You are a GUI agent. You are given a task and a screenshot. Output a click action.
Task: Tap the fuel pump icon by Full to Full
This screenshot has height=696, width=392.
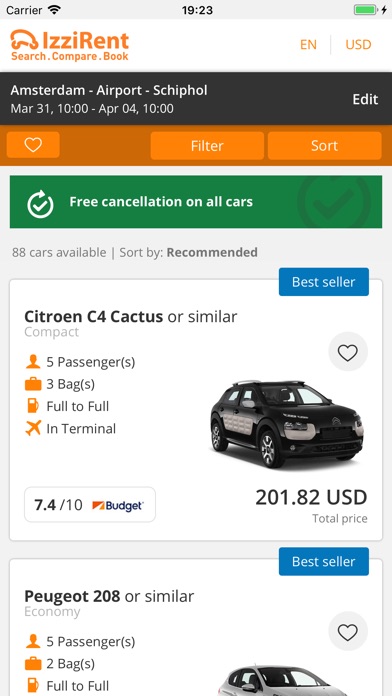click(33, 406)
